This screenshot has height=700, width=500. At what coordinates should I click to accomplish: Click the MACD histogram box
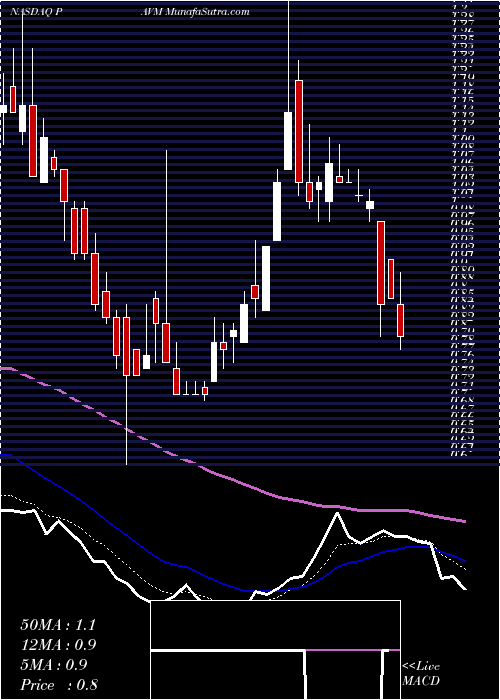point(275,650)
